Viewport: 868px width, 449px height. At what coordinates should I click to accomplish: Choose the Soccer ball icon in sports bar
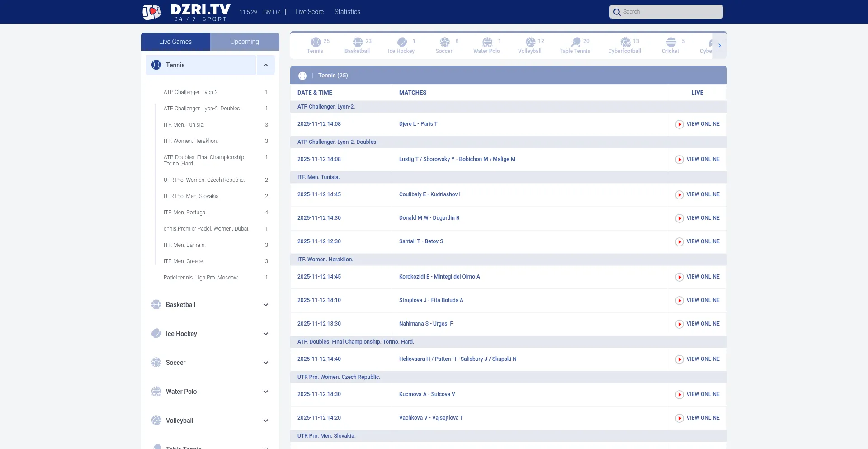[445, 43]
